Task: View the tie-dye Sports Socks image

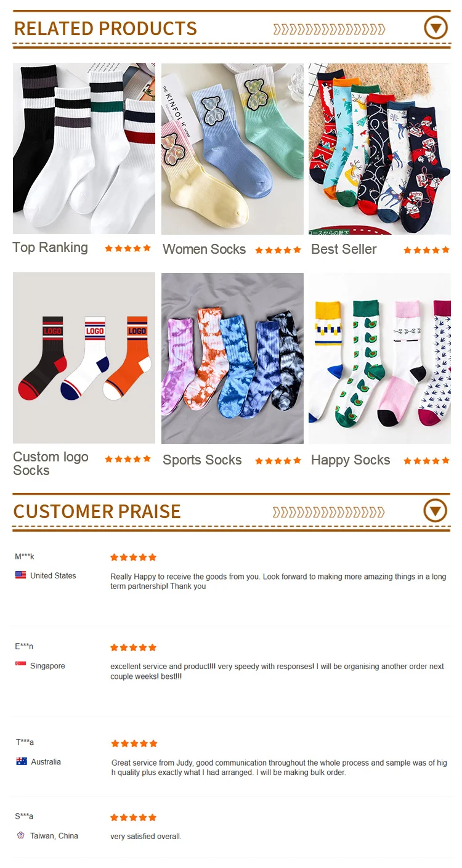Action: [x=232, y=358]
